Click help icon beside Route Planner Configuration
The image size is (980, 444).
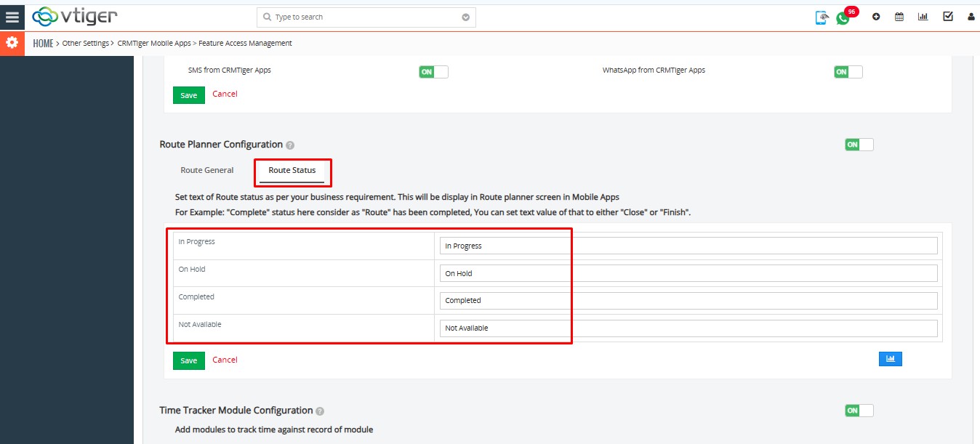click(290, 145)
